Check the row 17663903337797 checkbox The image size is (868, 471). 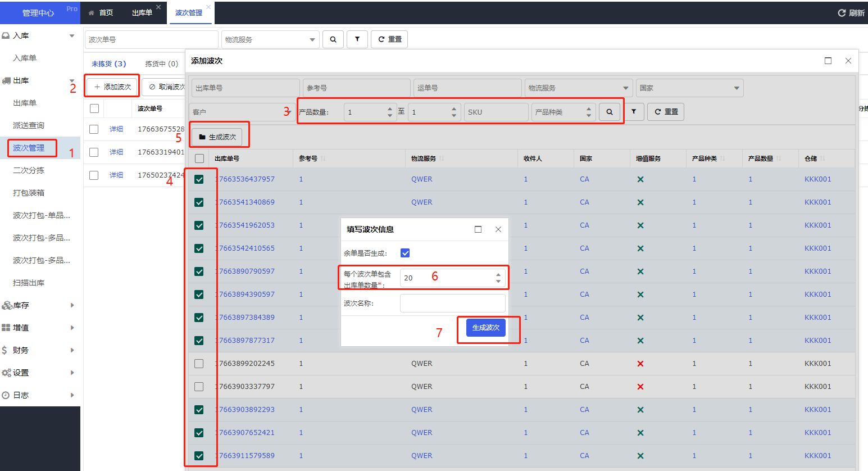[199, 387]
